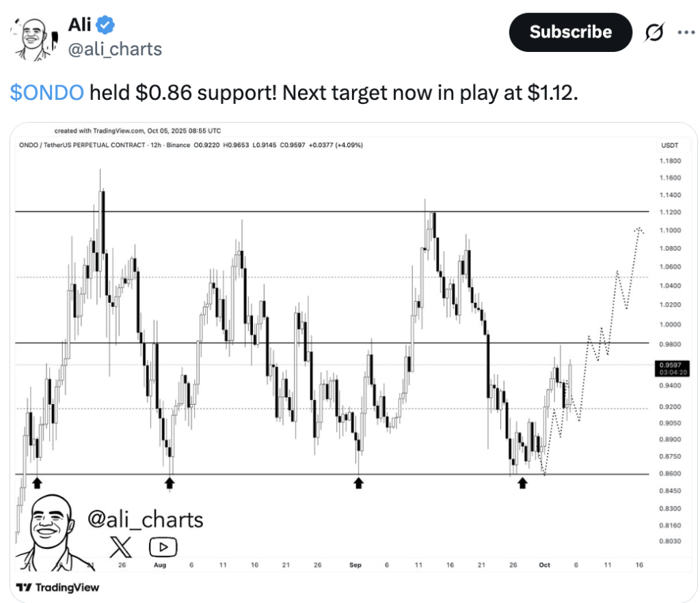The height and width of the screenshot is (603, 700).
Task: Click the Sep label on the date axis
Action: (355, 565)
